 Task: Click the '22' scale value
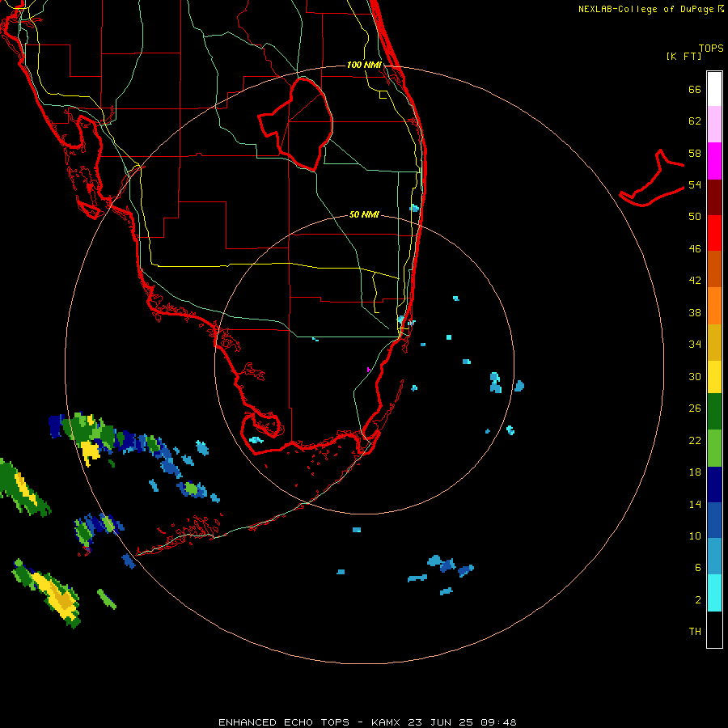695,440
